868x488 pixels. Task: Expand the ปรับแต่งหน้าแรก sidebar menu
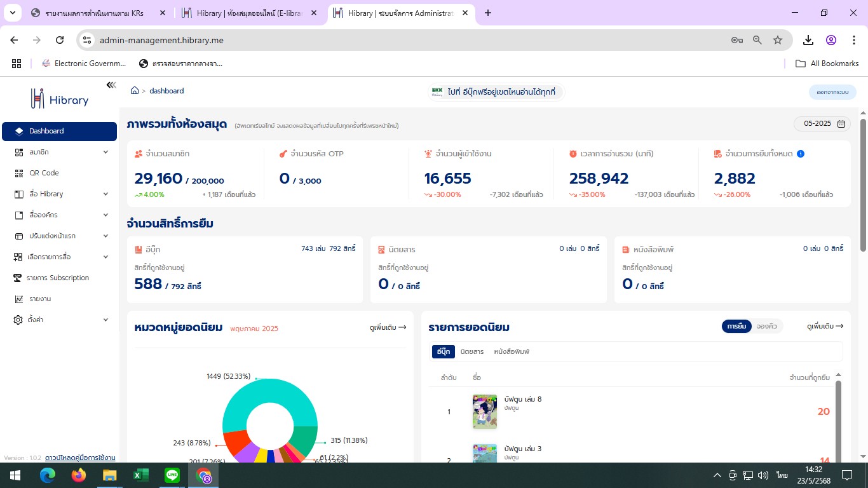pos(59,236)
